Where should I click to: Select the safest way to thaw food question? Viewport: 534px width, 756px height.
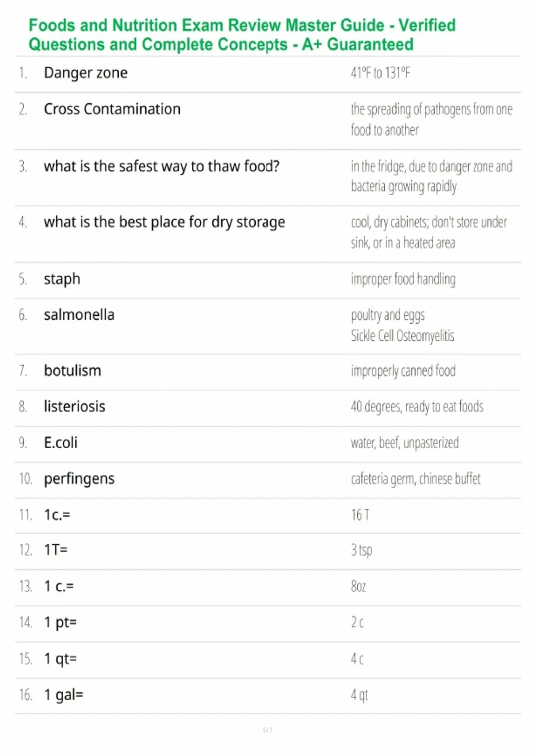162,166
